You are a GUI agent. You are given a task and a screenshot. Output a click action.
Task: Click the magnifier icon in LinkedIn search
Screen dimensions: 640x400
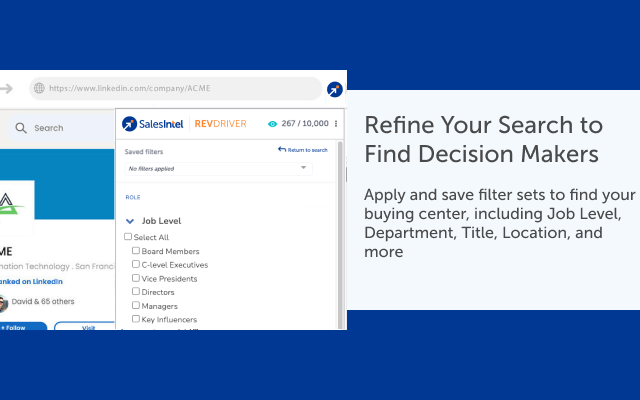pyautogui.click(x=21, y=128)
